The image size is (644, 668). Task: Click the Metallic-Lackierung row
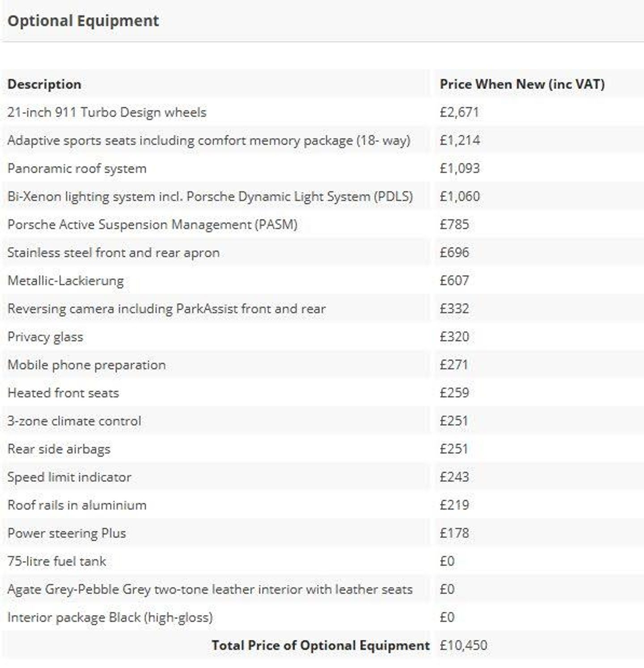(322, 281)
